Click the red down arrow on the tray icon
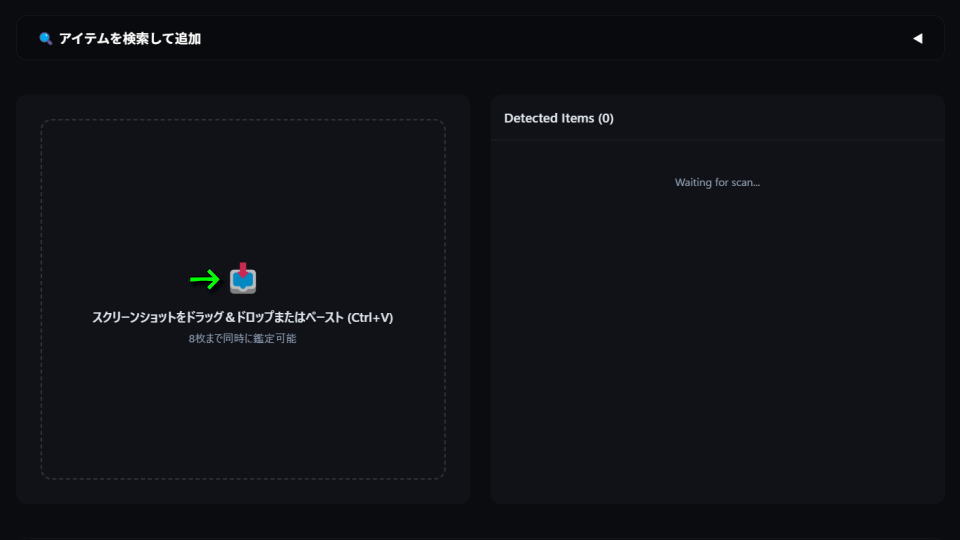960x540 pixels. point(243,269)
